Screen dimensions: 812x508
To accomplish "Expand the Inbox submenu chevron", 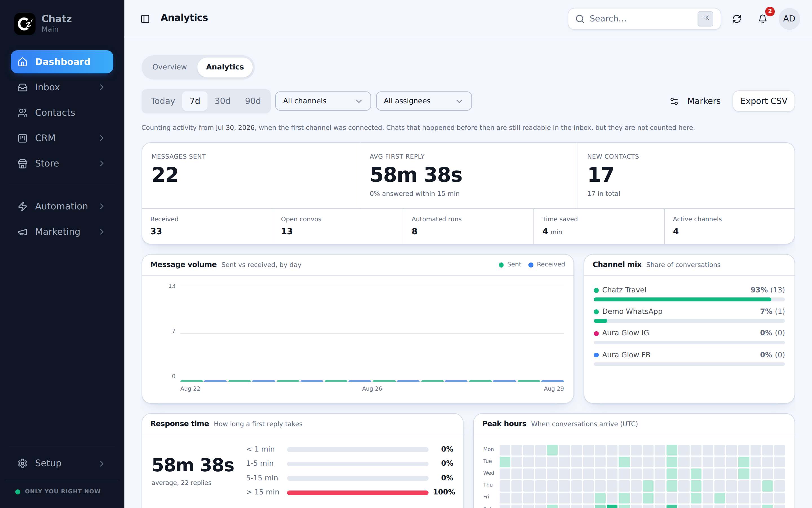I will (x=102, y=87).
